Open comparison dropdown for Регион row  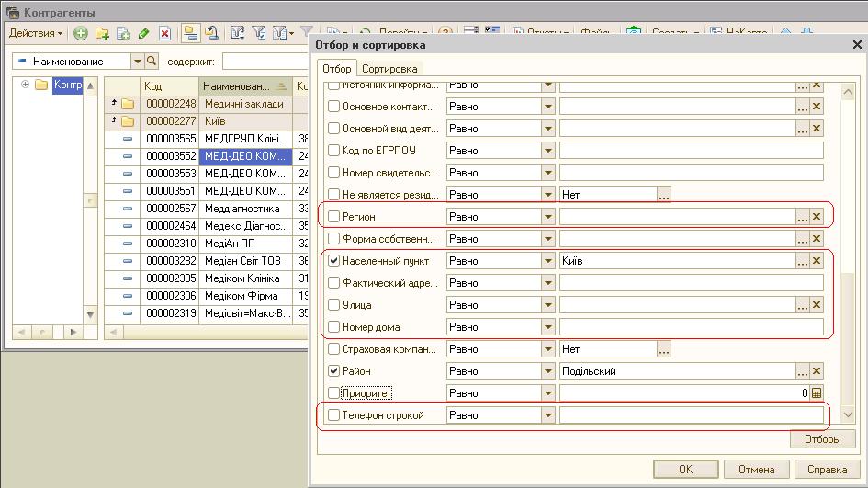click(x=548, y=217)
